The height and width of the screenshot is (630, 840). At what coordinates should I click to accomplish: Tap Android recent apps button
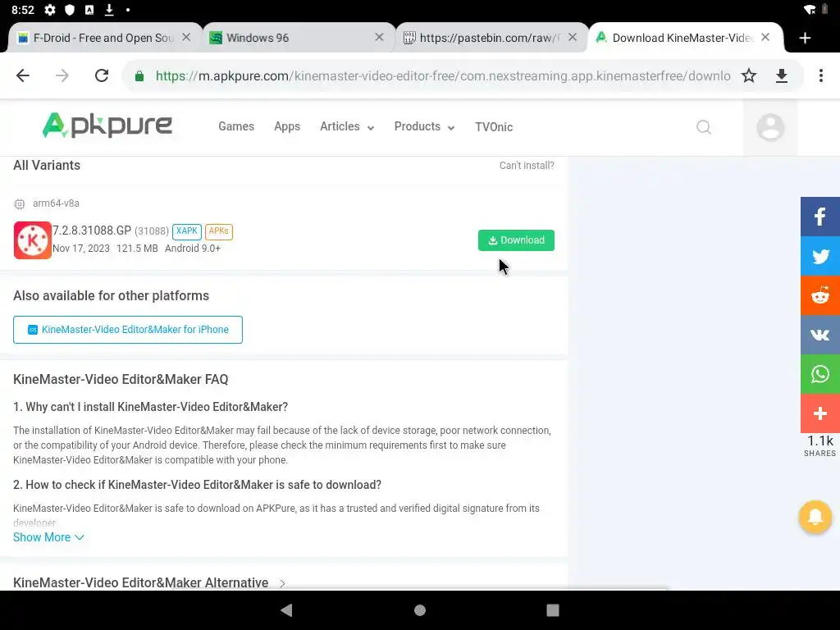552,610
